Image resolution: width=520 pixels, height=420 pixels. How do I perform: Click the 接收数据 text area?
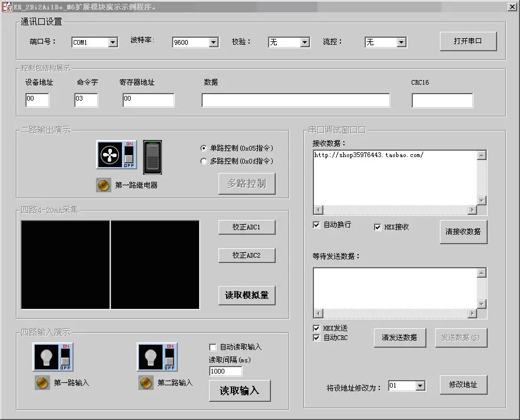395,178
